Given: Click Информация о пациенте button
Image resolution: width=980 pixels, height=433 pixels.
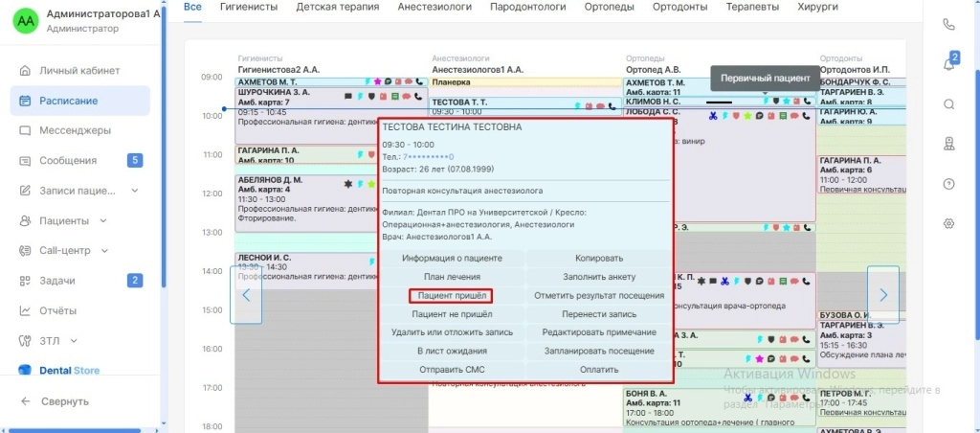Looking at the screenshot, I should pos(451,259).
